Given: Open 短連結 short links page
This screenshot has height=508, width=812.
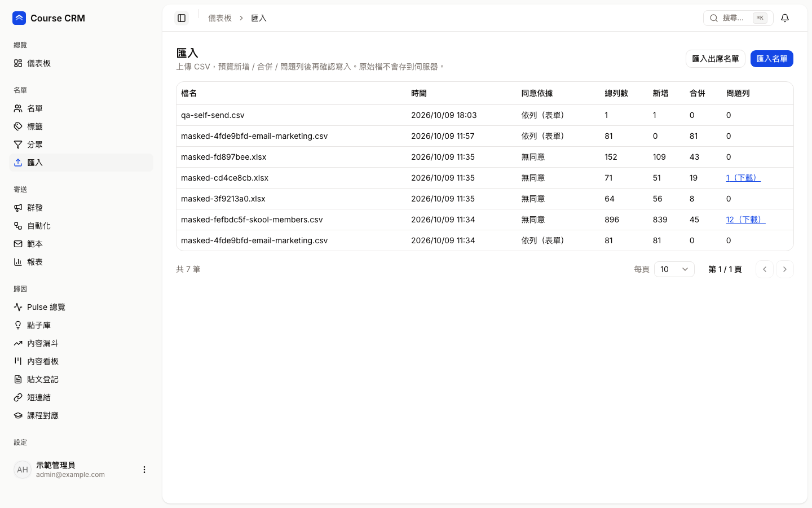Looking at the screenshot, I should 81,397.
